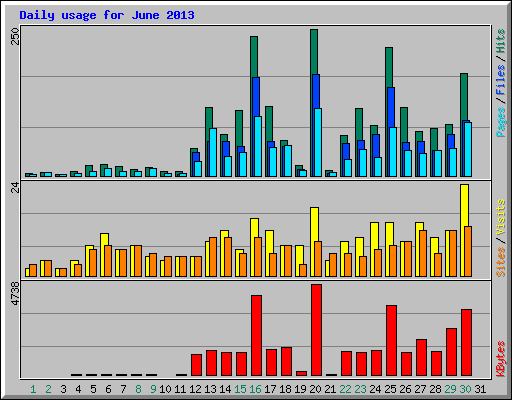Click the cyan Pages bar for day 30
Viewport: 512px width, 400px height.
point(468,149)
